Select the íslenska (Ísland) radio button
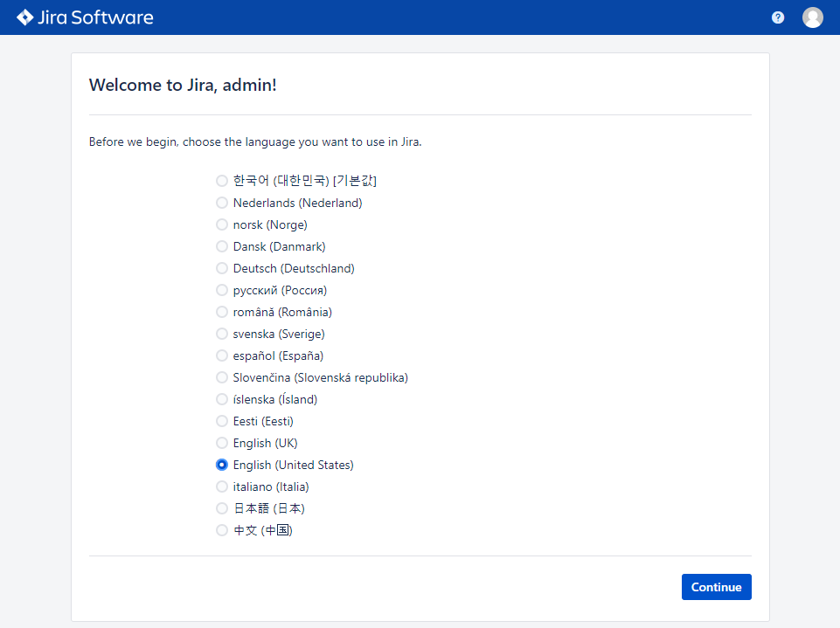840x628 pixels. pos(222,399)
